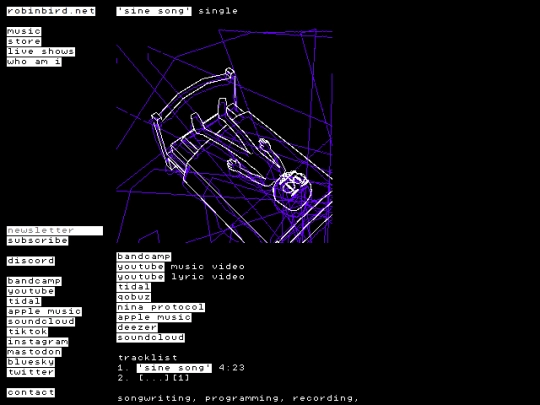Screen dimensions: 540x405
Task: Click the 'sine song' title link
Action: [154, 11]
